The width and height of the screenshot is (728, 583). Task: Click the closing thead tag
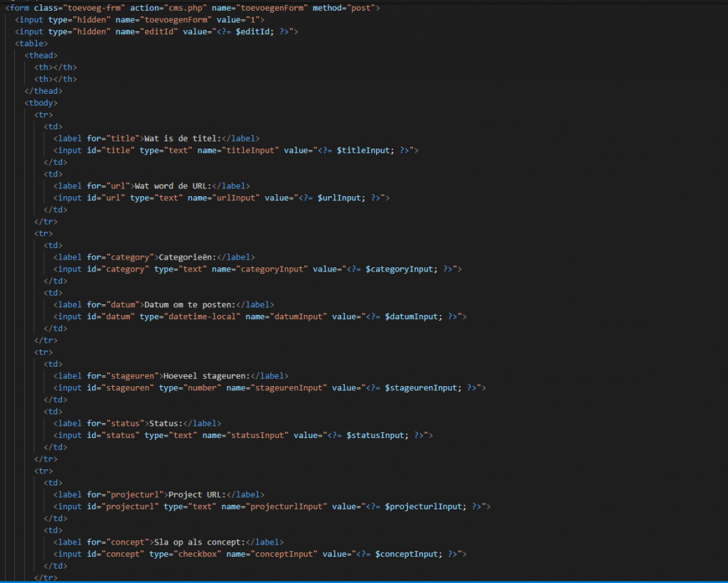tap(43, 91)
